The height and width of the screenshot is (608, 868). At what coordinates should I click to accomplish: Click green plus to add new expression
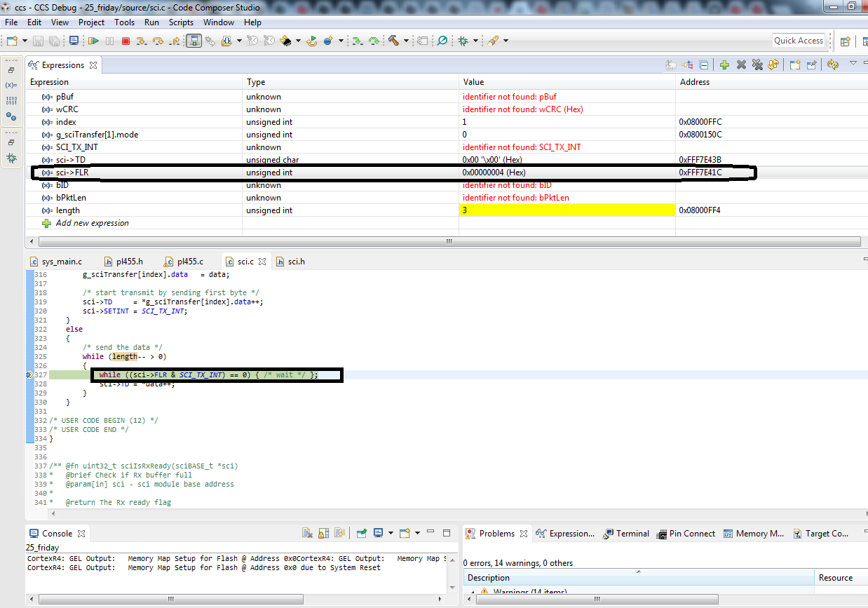point(724,65)
